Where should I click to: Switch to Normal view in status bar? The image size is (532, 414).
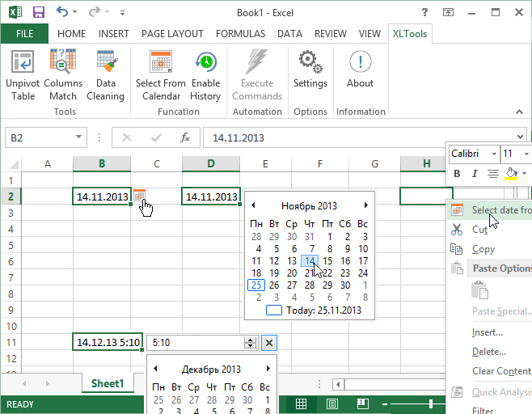point(301,403)
